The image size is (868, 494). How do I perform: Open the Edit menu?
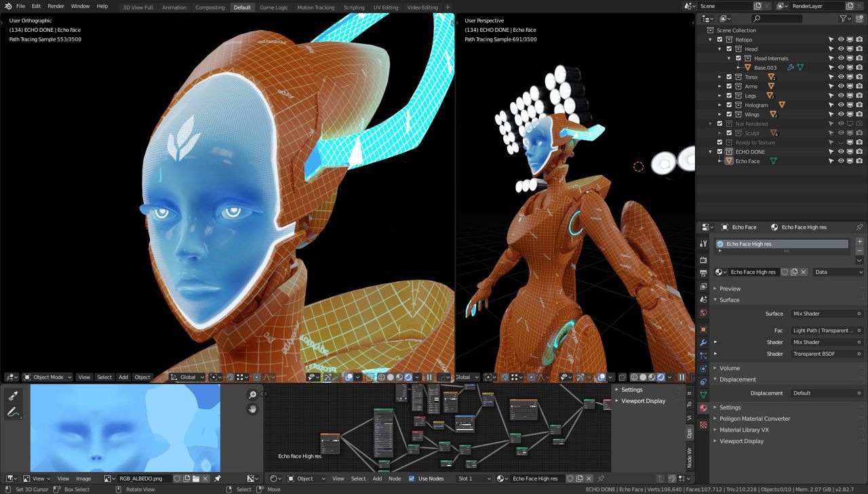pyautogui.click(x=37, y=6)
